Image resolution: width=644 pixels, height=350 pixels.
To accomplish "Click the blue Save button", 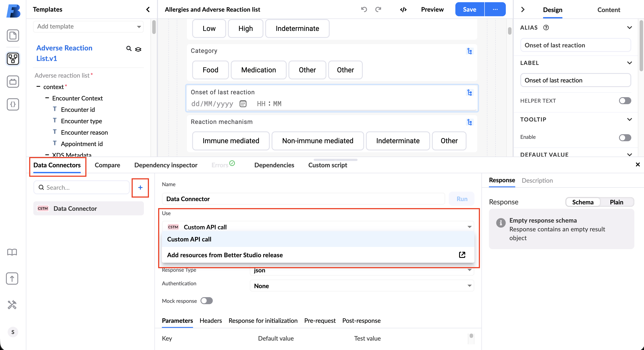I will (469, 9).
